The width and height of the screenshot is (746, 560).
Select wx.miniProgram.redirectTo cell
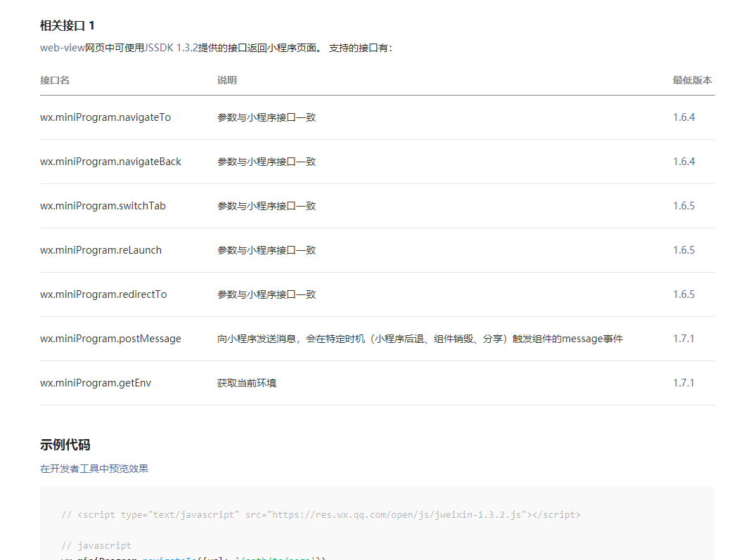pos(103,294)
